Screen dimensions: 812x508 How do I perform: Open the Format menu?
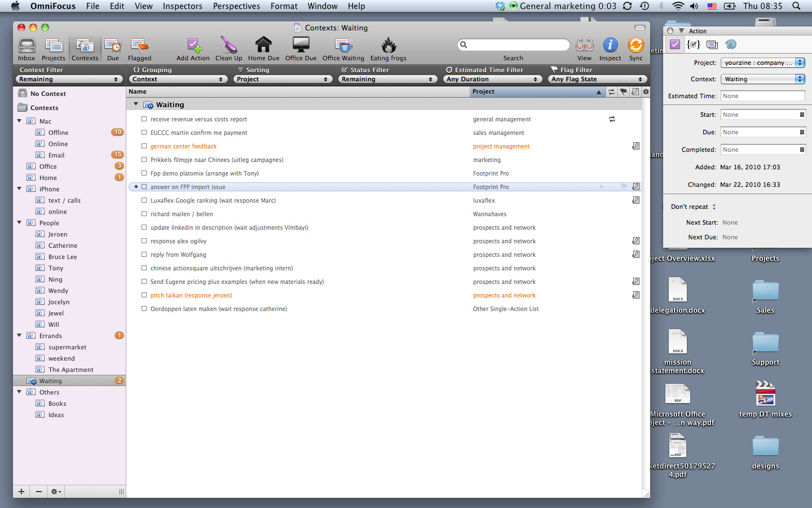pyautogui.click(x=284, y=6)
